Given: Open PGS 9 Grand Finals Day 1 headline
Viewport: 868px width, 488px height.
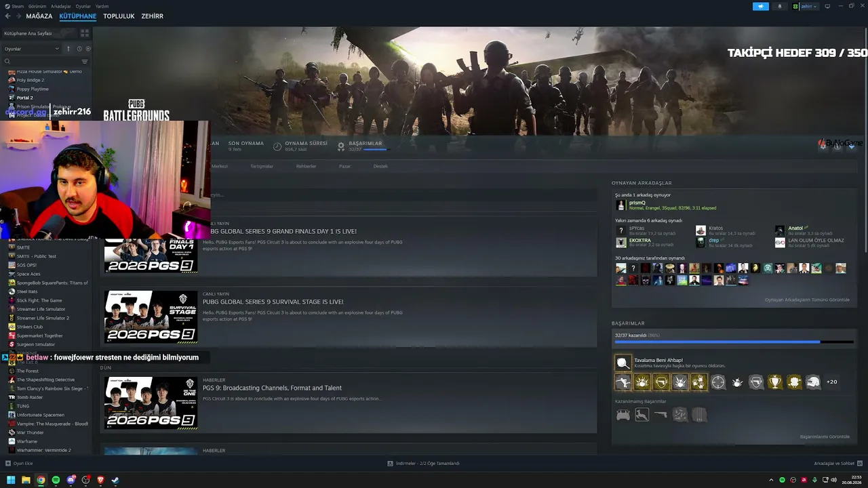Looking at the screenshot, I should pos(279,231).
